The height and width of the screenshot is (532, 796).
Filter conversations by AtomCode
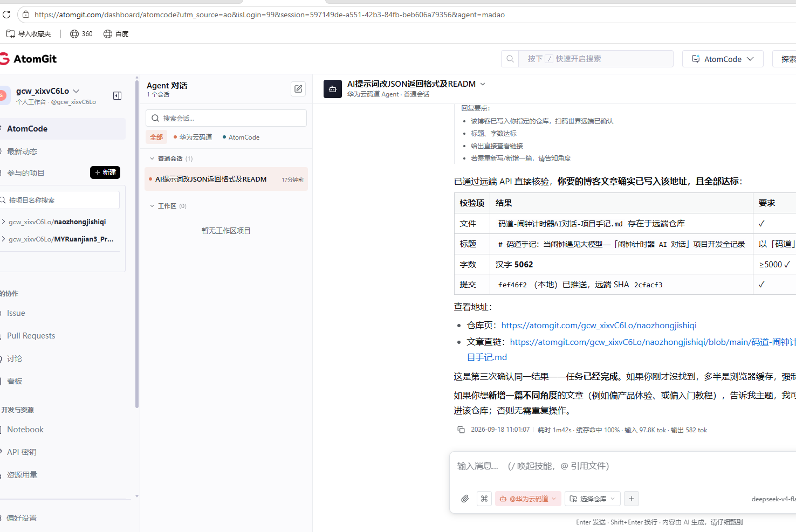pos(241,137)
